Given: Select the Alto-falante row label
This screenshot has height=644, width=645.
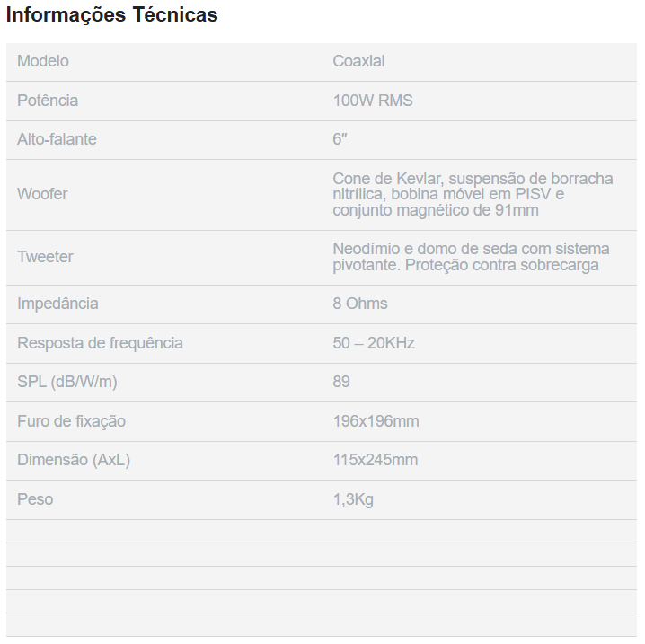Looking at the screenshot, I should pyautogui.click(x=57, y=139).
